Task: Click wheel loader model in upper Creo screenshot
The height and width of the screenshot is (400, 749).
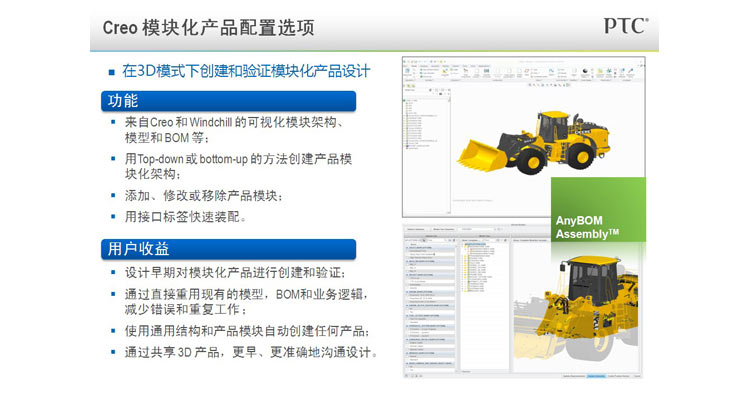Action: point(534,142)
